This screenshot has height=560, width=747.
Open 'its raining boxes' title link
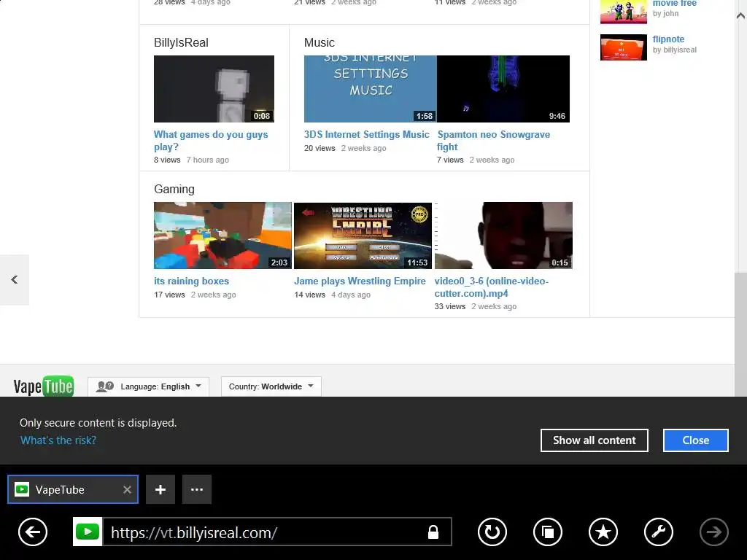[x=192, y=281]
